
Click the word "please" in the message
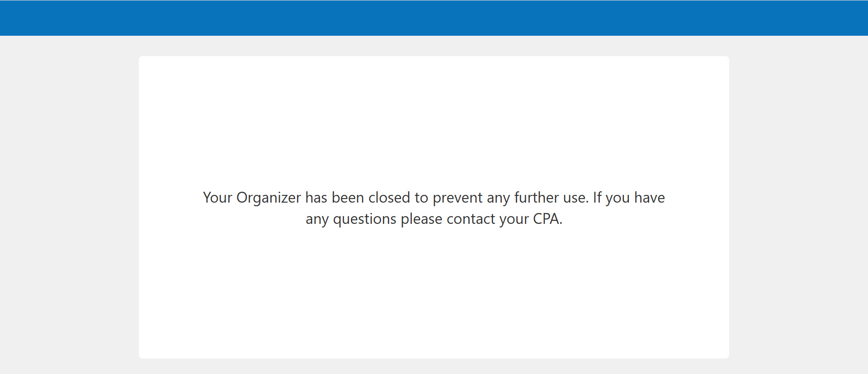click(x=421, y=219)
